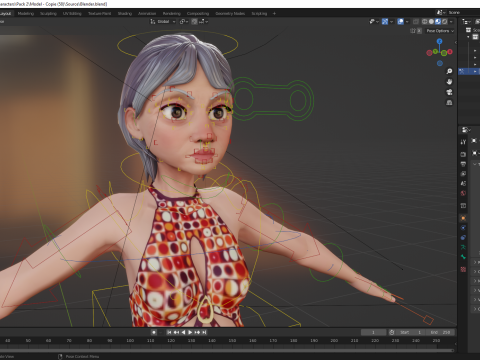Open the orange Object properties tab
The width and height of the screenshot is (480, 360).
point(463,218)
